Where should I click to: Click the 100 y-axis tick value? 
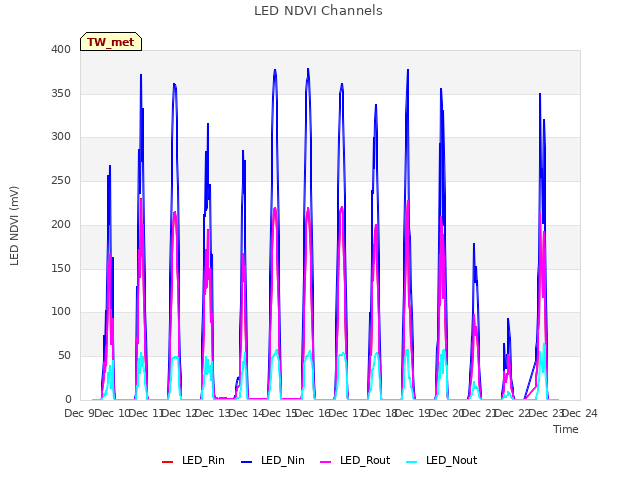(x=61, y=312)
